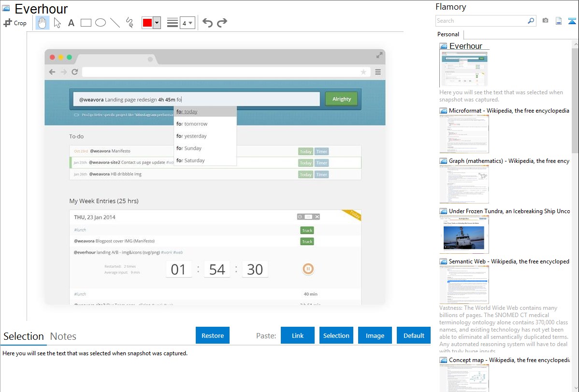Click 'for tomorrow' in the snapshot suggestion list
Screen dimensions: 579x392
(192, 124)
